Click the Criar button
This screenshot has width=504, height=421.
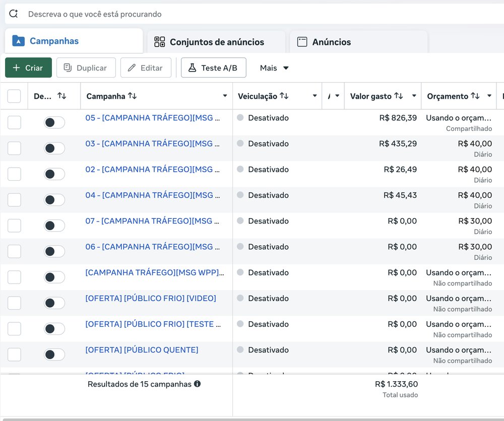tap(28, 67)
